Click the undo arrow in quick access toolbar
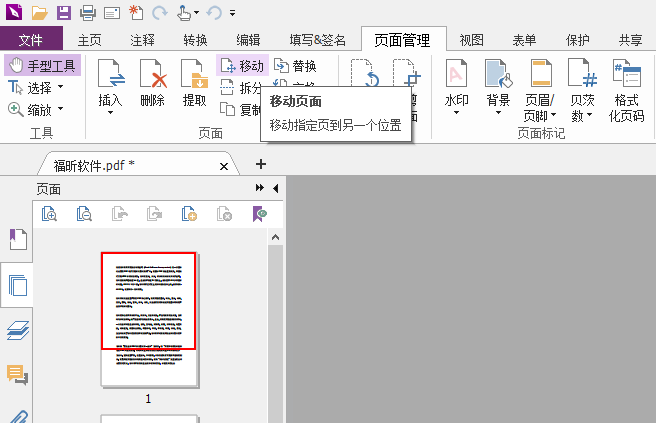Viewport: 656px width, 423px height. pyautogui.click(x=214, y=13)
